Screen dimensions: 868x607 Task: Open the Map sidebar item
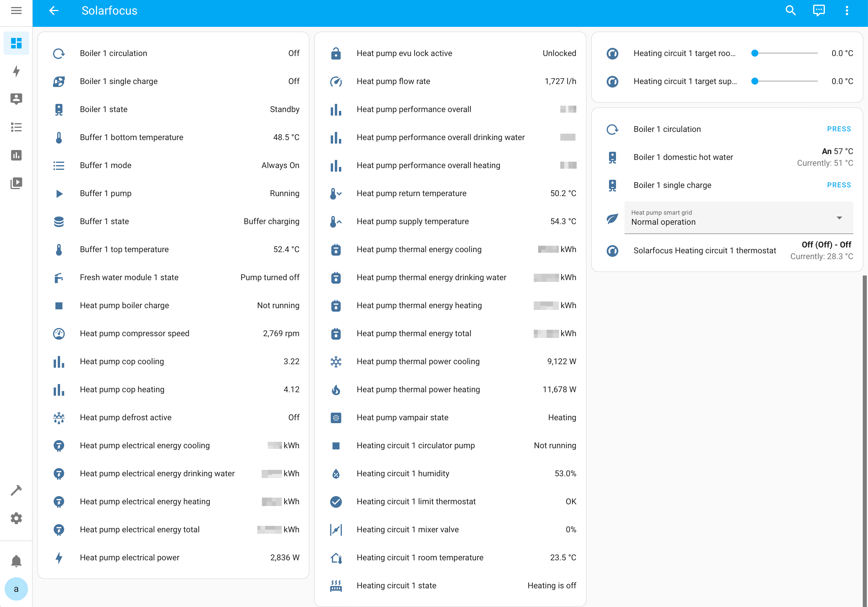point(16,99)
